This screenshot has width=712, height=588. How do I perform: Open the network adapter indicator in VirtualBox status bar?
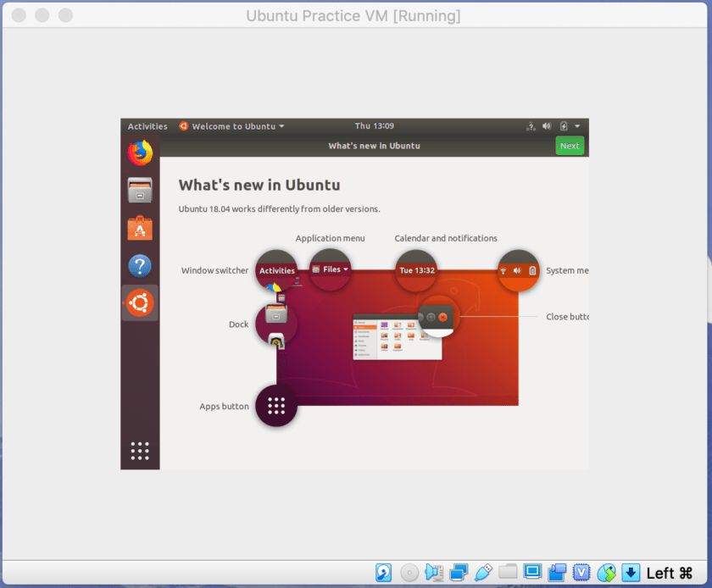pyautogui.click(x=459, y=573)
